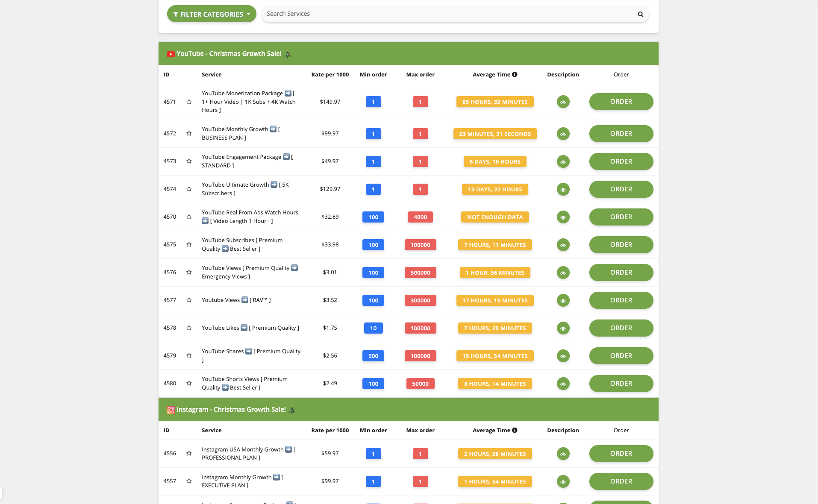818x504 pixels.
Task: View description of Instagram service 4556
Action: [563, 454]
